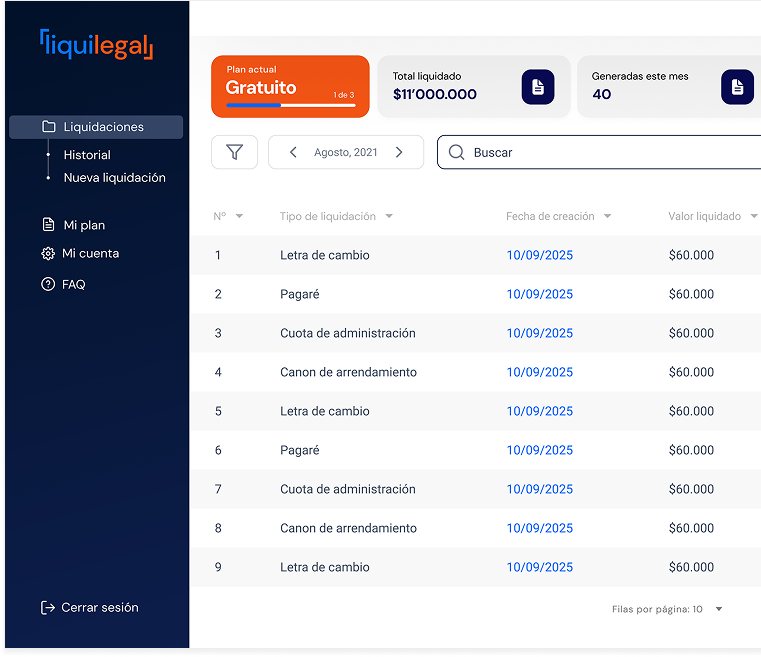This screenshot has height=657, width=761.
Task: Select 'Canon de arrendamiento' in row 8
Action: click(348, 528)
